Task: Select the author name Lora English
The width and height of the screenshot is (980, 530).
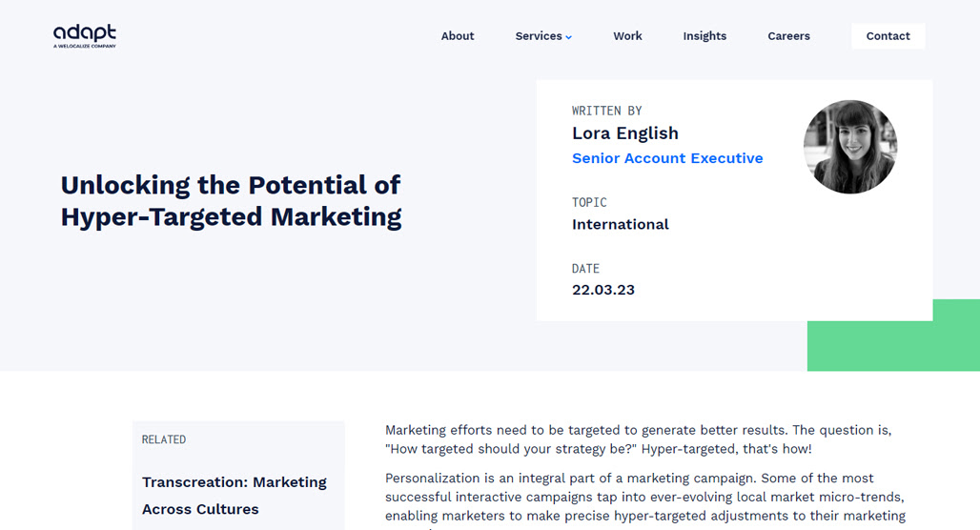Action: click(625, 133)
